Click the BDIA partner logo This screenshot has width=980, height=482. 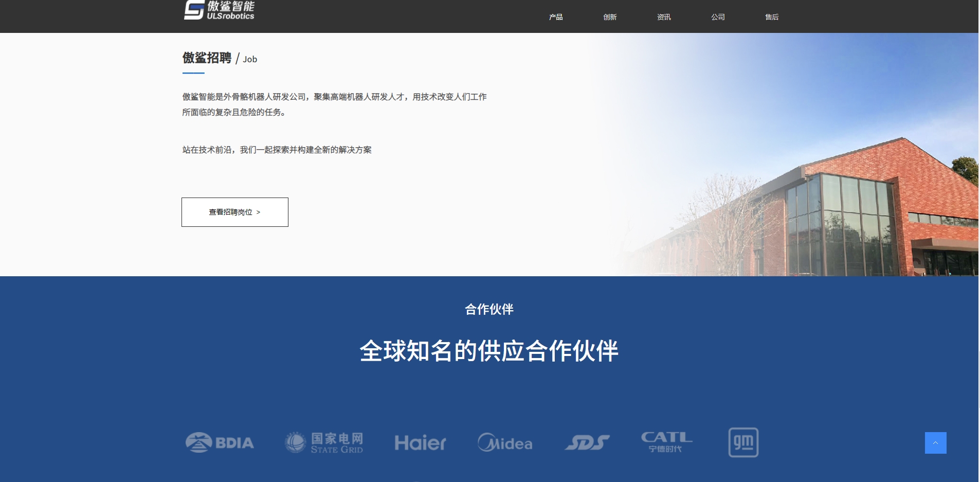(x=220, y=442)
